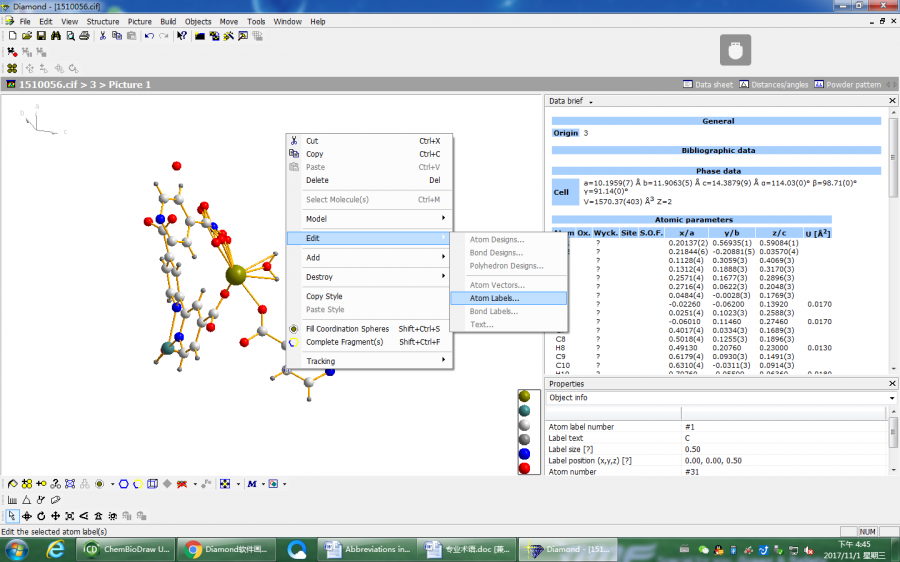
Task: Expand the Model submenu
Action: tap(370, 219)
